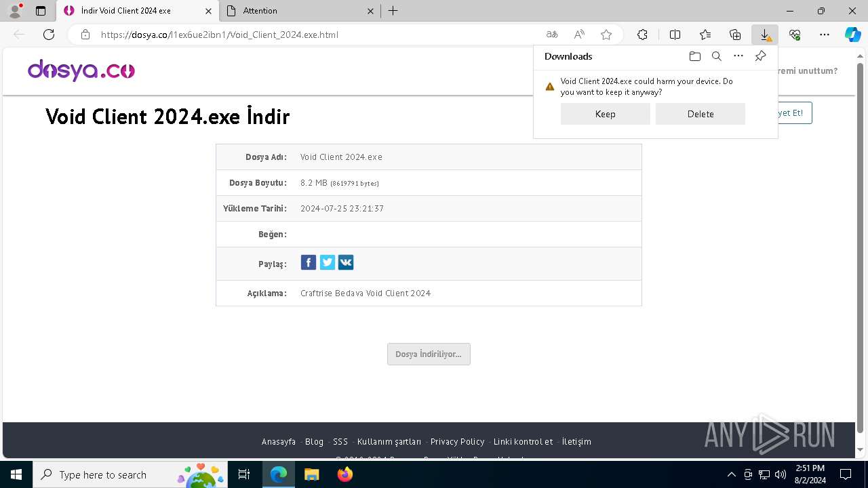868x488 pixels.
Task: Open the volume control in system tray
Action: 781,474
